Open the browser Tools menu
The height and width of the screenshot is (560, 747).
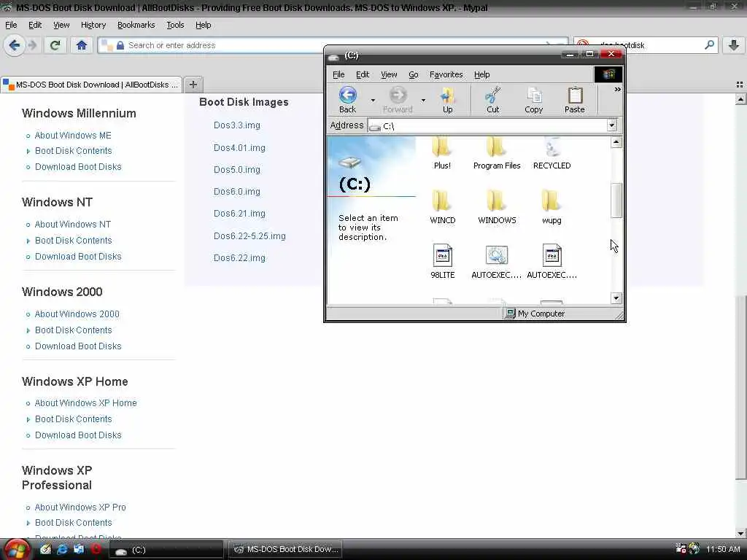(x=175, y=25)
